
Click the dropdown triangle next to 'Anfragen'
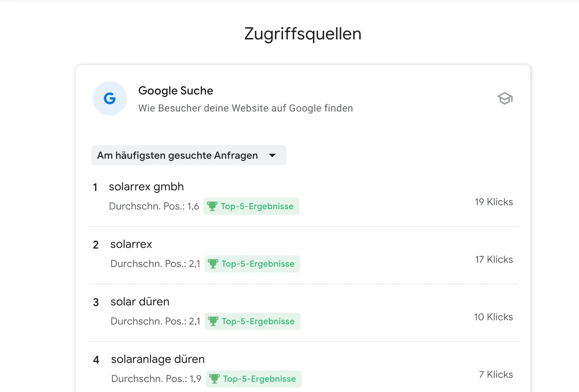click(272, 155)
